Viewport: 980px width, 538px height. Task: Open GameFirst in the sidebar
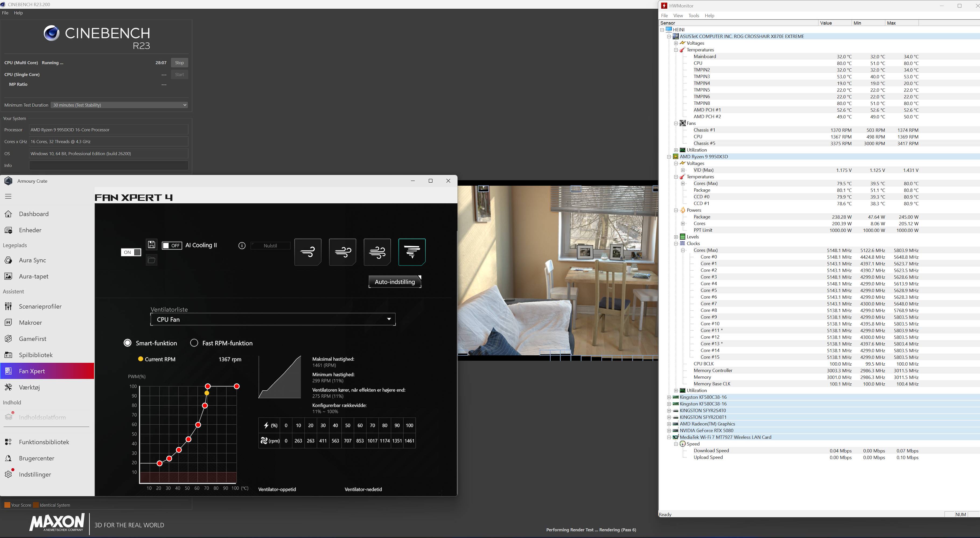point(47,339)
